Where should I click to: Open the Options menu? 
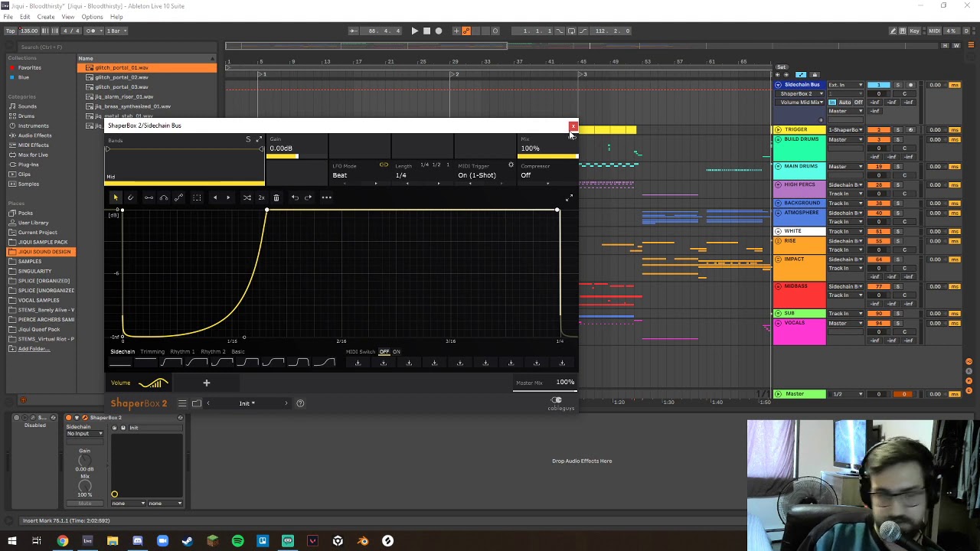coord(92,17)
